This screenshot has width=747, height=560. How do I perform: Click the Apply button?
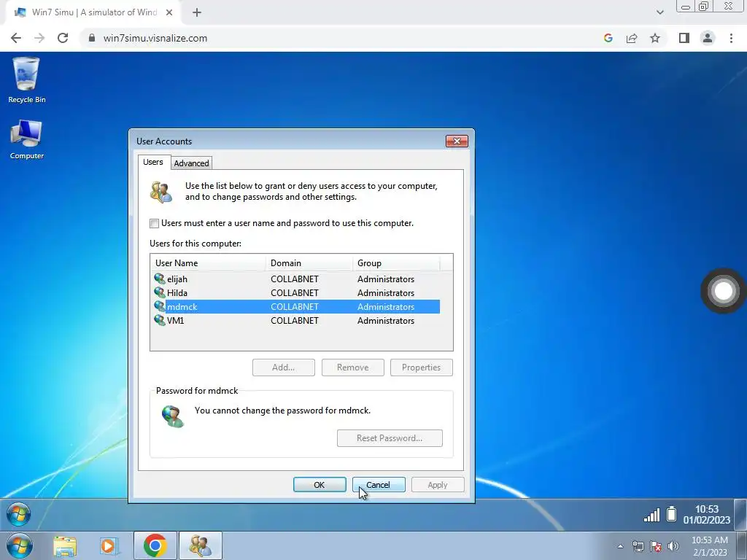[x=438, y=485]
